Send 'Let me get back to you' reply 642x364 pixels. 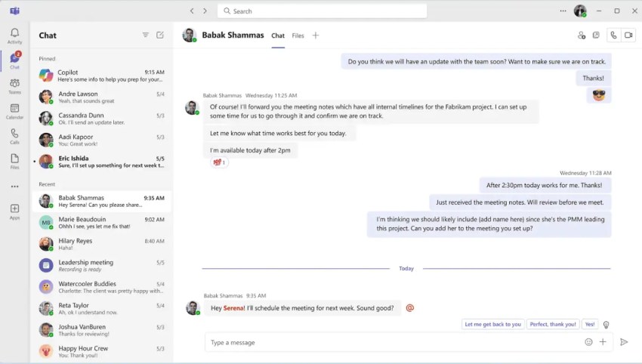pos(492,324)
